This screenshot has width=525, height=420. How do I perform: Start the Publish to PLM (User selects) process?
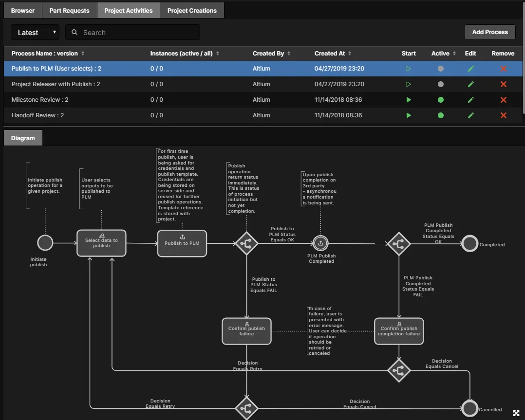pos(409,69)
